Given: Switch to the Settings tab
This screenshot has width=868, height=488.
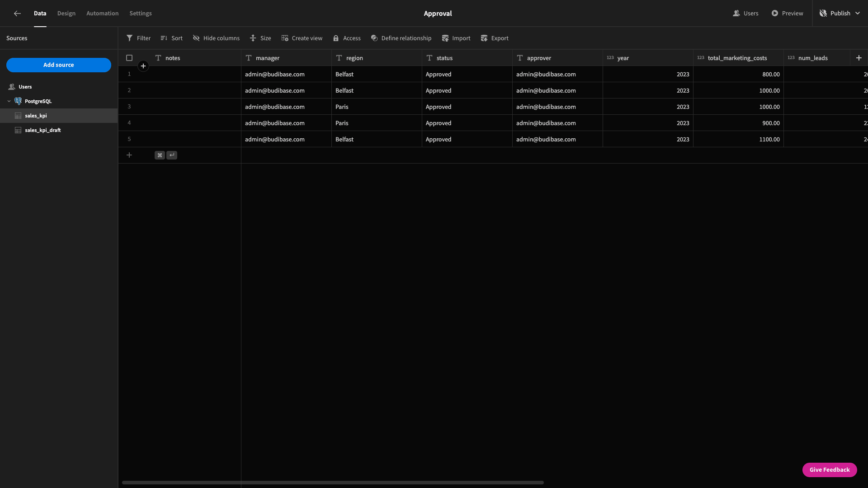Looking at the screenshot, I should pos(141,14).
